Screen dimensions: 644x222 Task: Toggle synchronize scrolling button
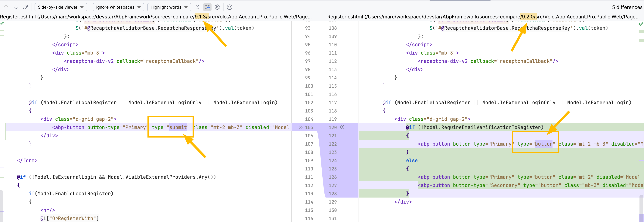tap(208, 7)
